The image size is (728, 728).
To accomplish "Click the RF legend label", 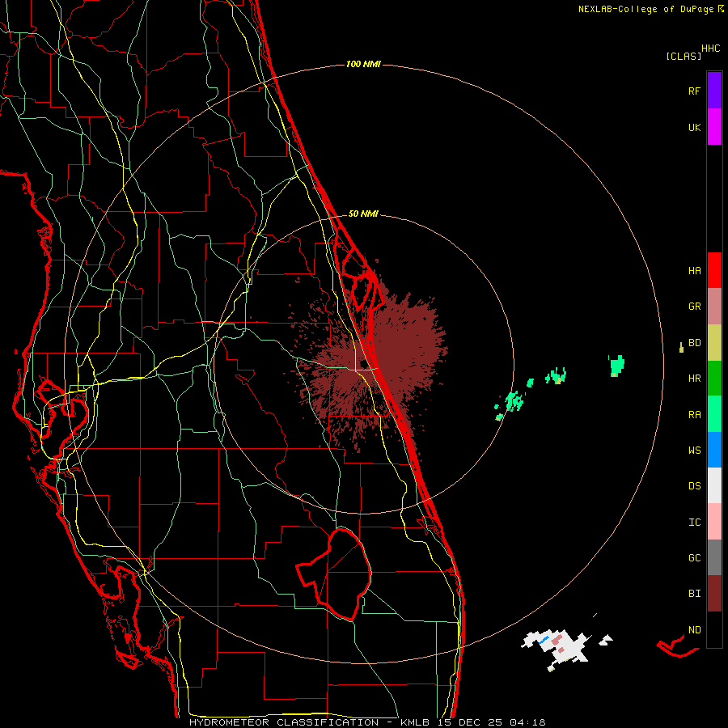I will tap(694, 91).
